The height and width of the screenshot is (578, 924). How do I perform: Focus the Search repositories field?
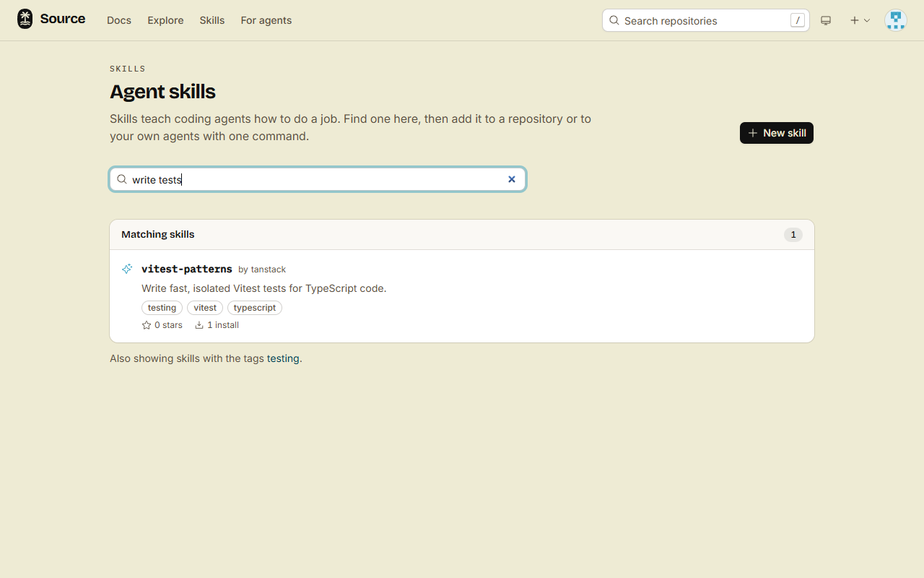click(x=706, y=20)
